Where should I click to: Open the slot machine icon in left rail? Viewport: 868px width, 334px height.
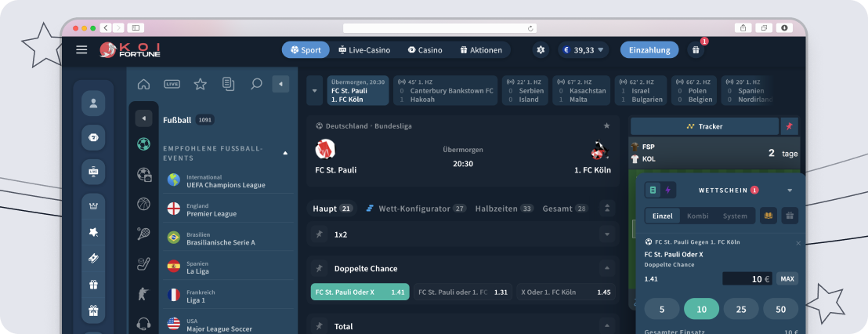point(93,137)
